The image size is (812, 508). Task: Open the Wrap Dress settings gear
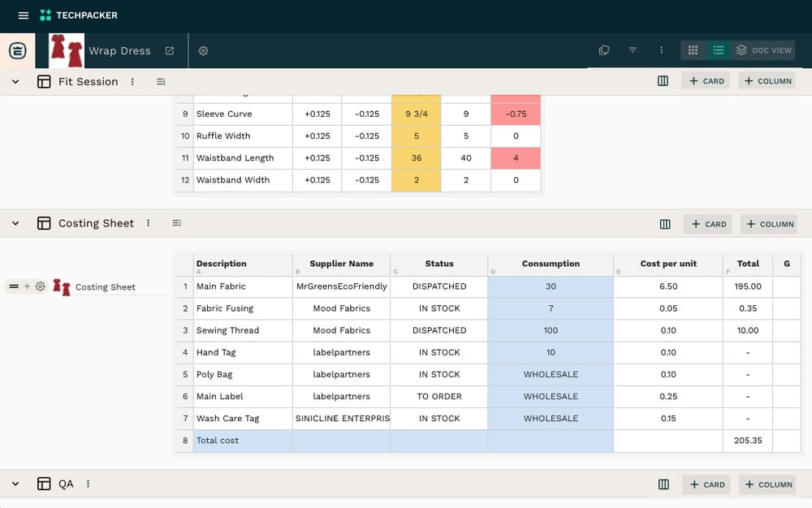tap(204, 50)
